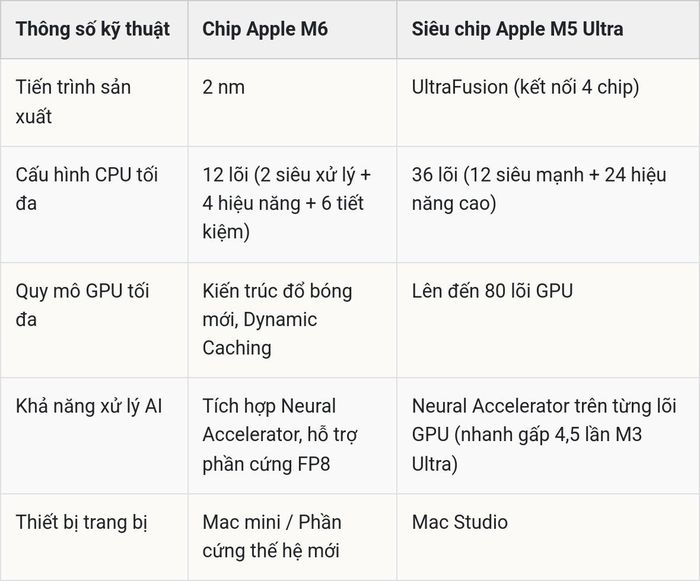700x581 pixels.
Task: Click the 'Thông số kỹ thuật' column header
Action: (x=93, y=29)
